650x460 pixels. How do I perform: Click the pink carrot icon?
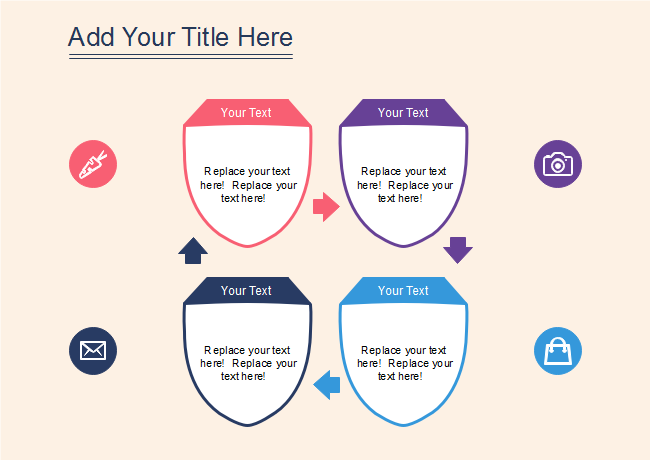click(x=93, y=163)
